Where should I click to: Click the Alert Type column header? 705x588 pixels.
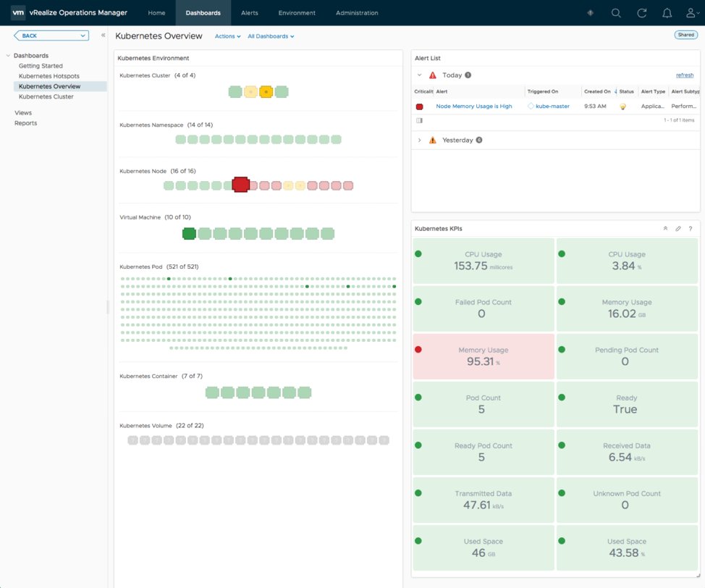pyautogui.click(x=653, y=91)
